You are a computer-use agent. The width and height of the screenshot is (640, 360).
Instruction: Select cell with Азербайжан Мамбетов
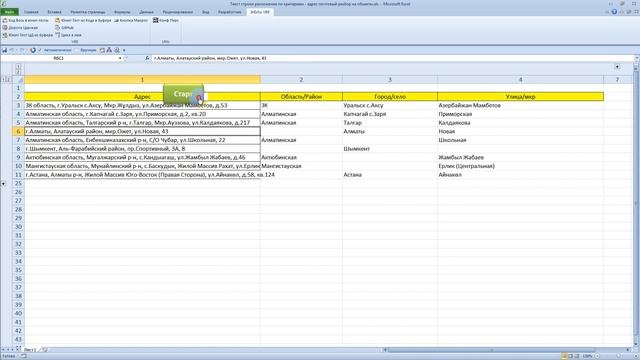click(520, 105)
